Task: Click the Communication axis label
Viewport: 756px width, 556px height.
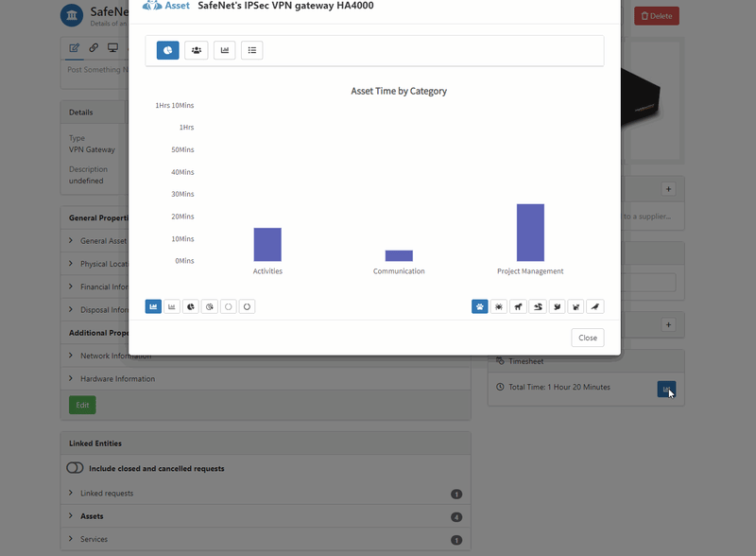Action: 399,271
